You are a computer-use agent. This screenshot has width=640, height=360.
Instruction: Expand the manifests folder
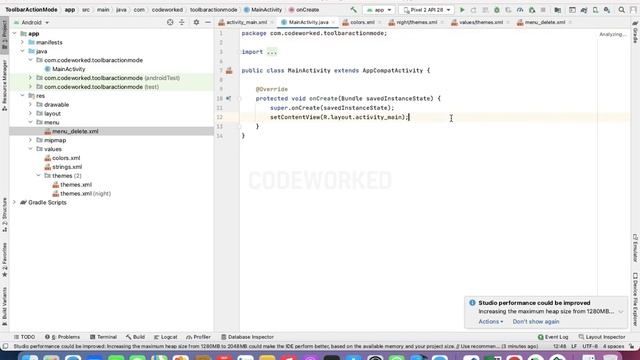(22, 42)
